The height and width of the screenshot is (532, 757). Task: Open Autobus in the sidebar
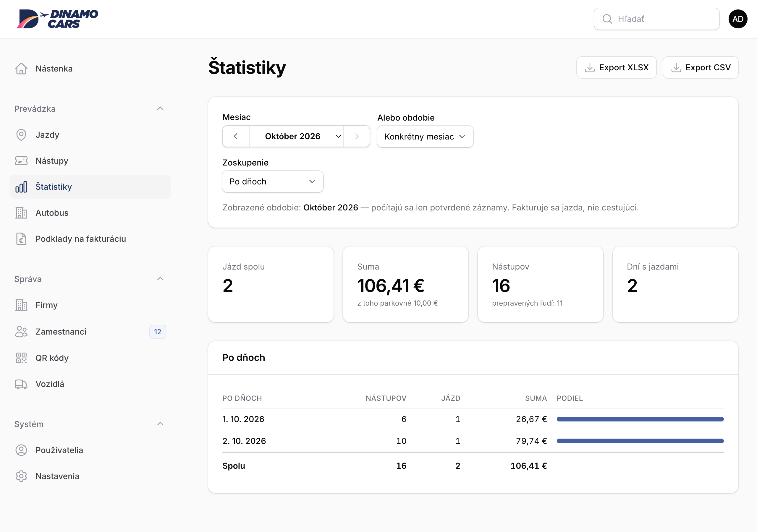click(90, 213)
